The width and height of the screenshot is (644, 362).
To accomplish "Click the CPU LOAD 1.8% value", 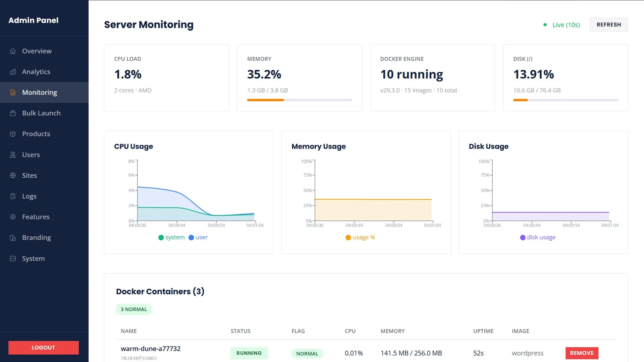I will 128,74.
